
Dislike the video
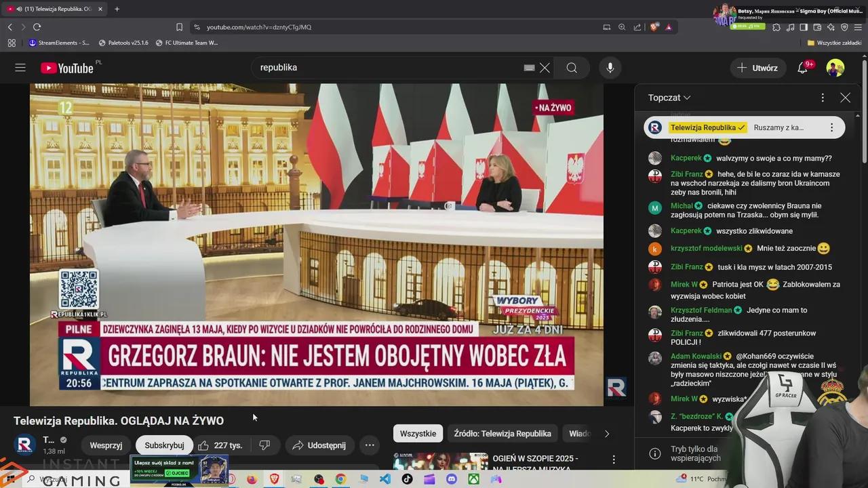[x=265, y=445]
